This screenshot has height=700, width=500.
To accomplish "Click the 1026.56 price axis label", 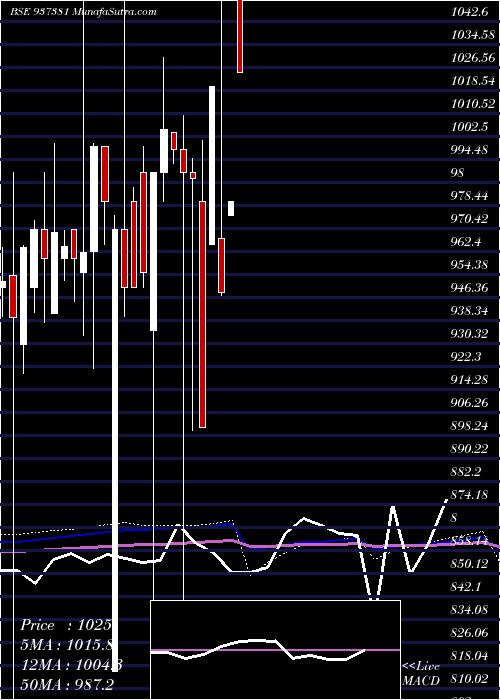I will pyautogui.click(x=473, y=58).
